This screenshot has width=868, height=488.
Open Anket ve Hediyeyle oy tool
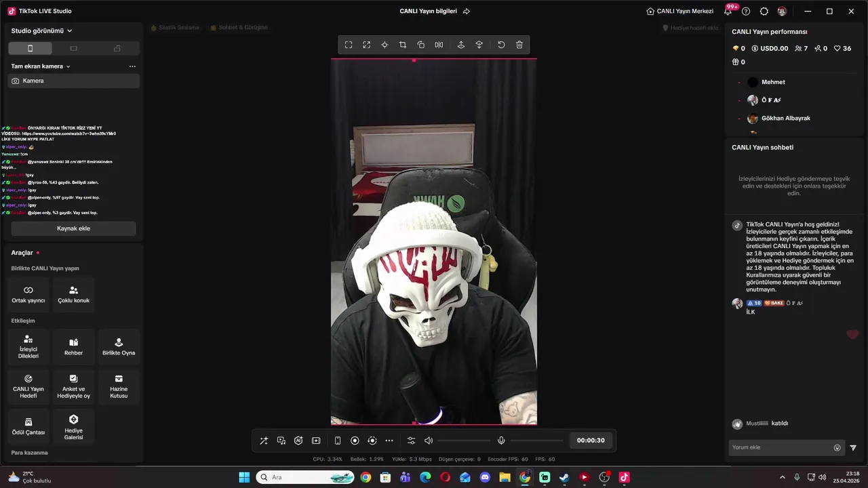73,386
